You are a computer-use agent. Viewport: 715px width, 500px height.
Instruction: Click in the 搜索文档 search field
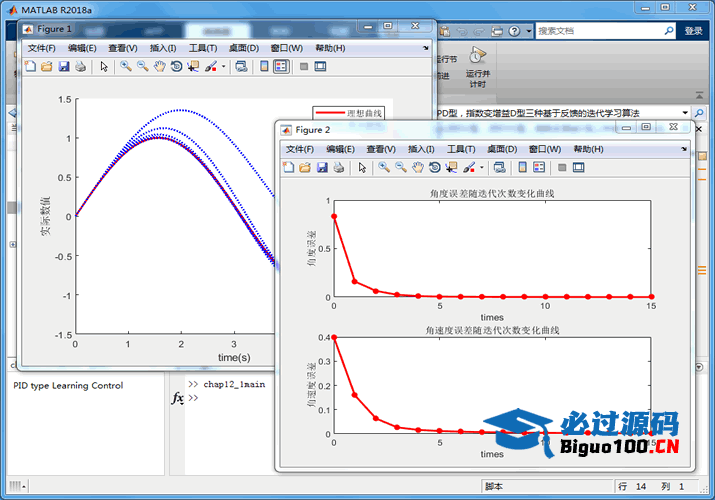click(x=599, y=31)
